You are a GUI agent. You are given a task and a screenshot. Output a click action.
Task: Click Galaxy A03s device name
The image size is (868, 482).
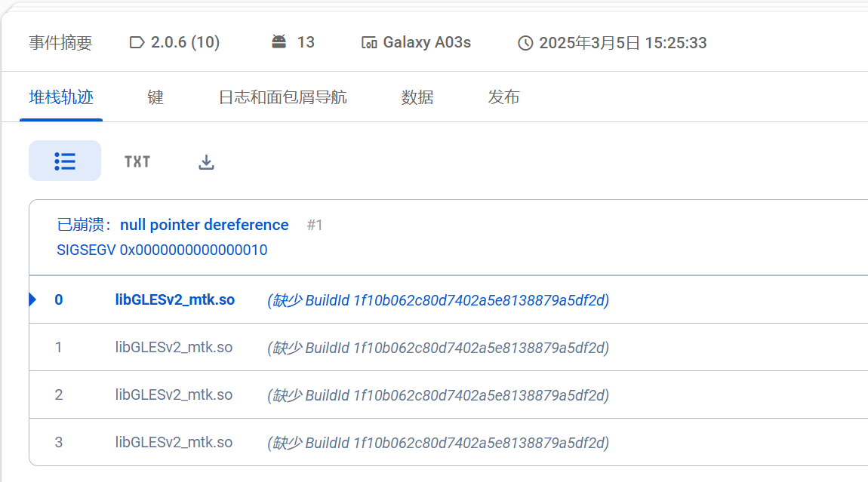[x=426, y=42]
